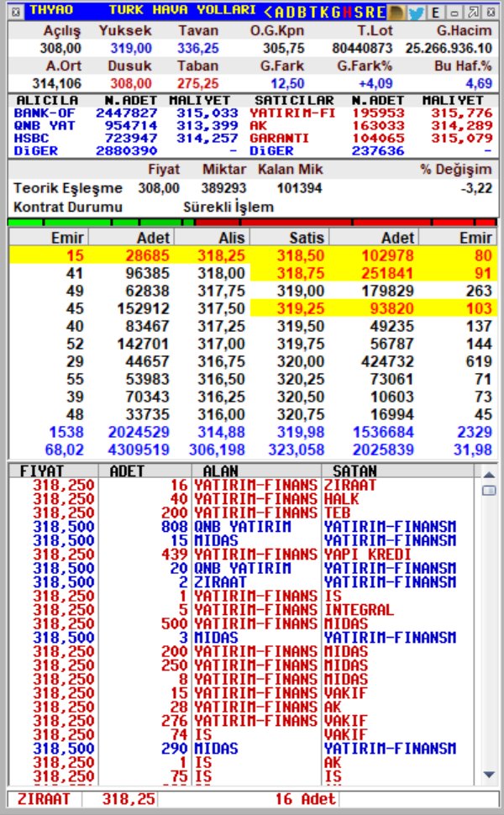Click the G.Fark% value +4,09
The height and width of the screenshot is (815, 504).
point(375,84)
